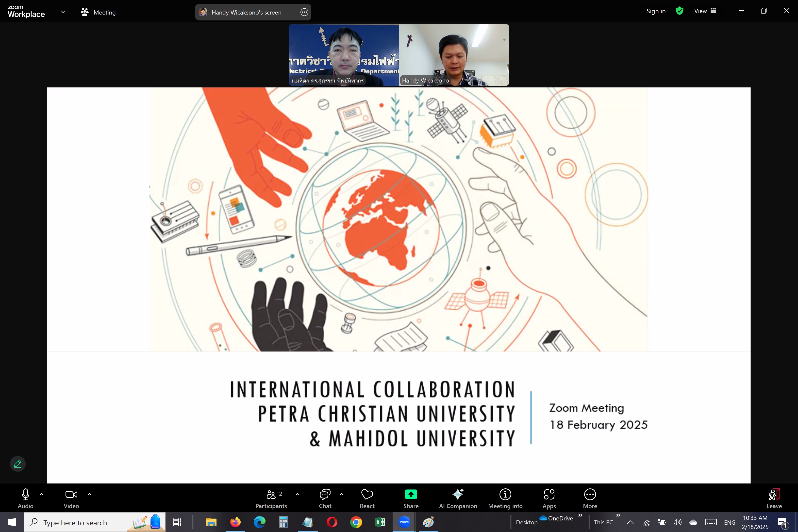This screenshot has height=532, width=798.
Task: Open the More options menu
Action: pyautogui.click(x=590, y=498)
